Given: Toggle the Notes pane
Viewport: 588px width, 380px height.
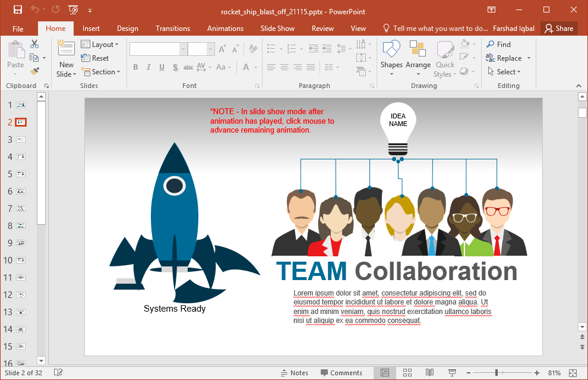Looking at the screenshot, I should pos(295,373).
